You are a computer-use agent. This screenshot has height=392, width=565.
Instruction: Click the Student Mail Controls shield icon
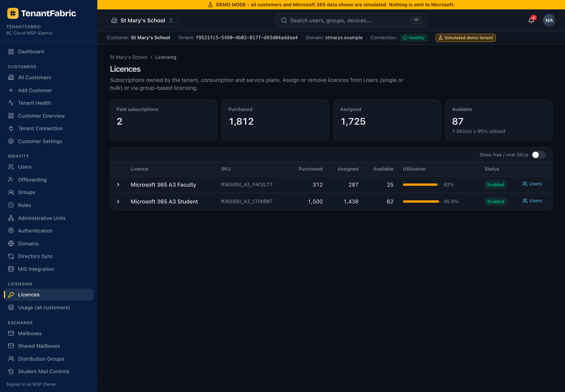(11, 371)
